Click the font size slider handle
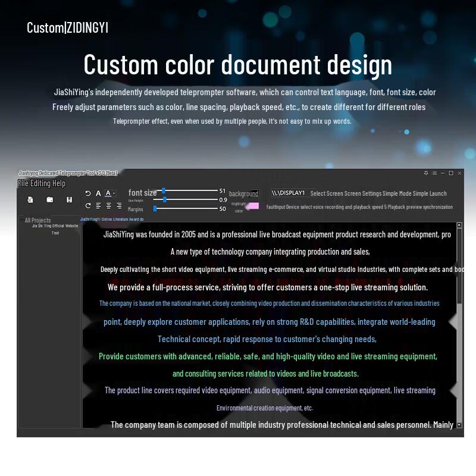This screenshot has height=476, width=476. coord(164,190)
